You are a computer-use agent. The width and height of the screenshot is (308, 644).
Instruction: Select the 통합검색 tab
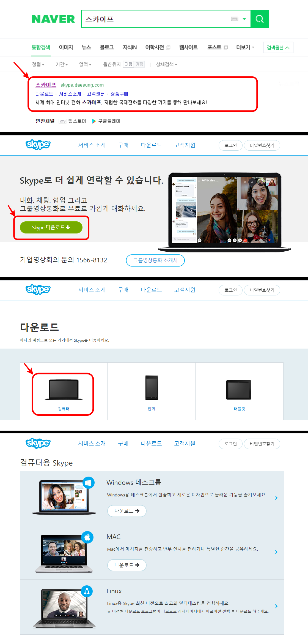click(x=41, y=47)
